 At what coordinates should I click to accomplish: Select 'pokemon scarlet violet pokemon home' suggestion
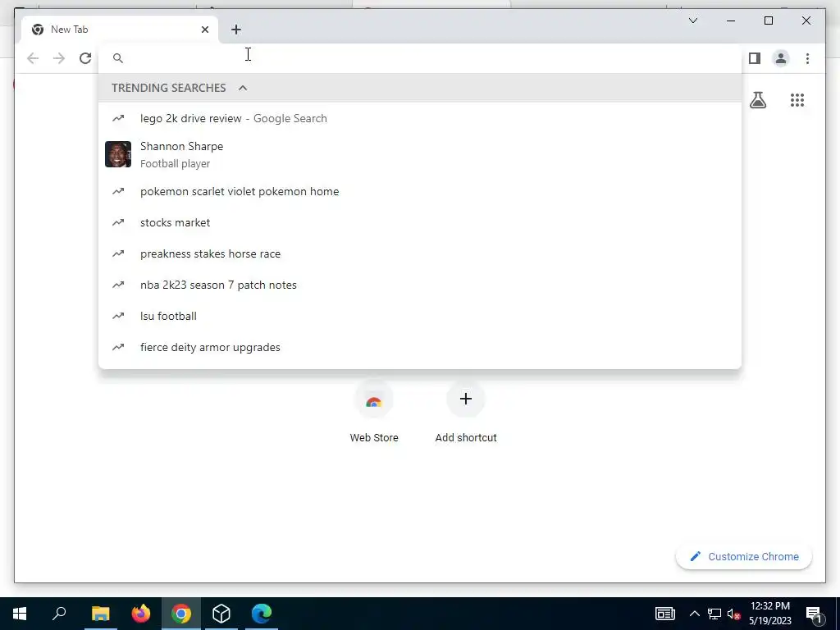point(420,191)
